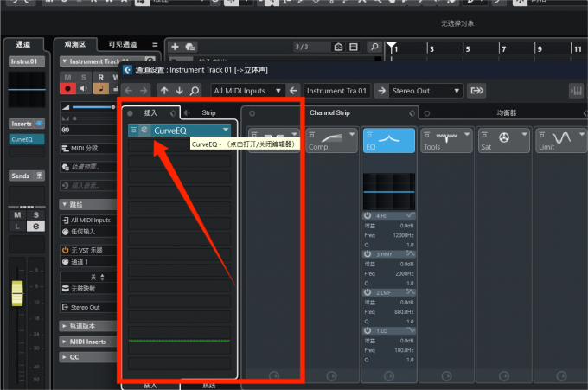Select the EQ module in channel strip

(x=389, y=140)
